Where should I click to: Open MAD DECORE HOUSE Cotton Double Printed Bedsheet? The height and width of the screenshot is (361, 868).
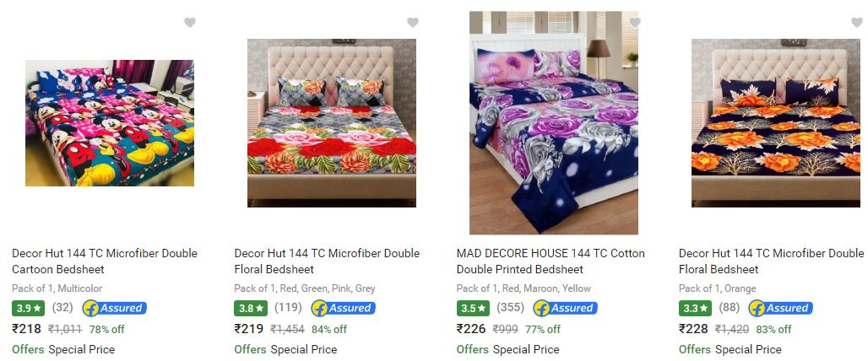[x=551, y=261]
